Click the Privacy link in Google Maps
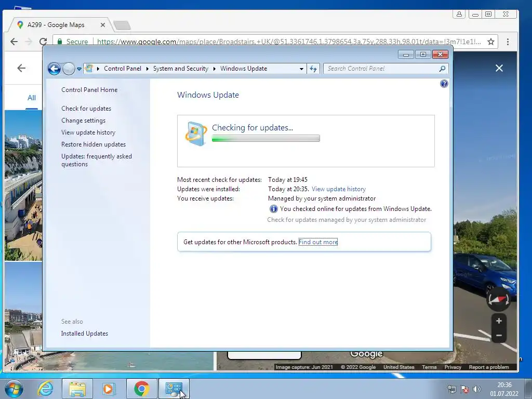This screenshot has width=532, height=399. click(453, 367)
